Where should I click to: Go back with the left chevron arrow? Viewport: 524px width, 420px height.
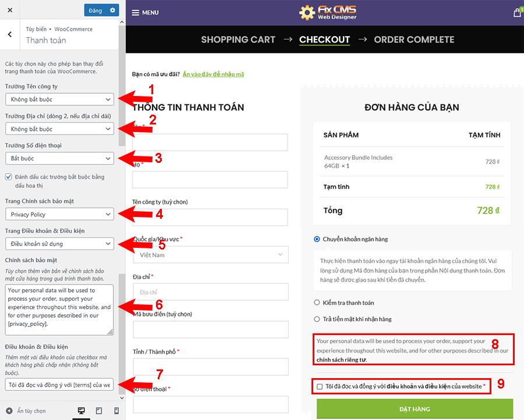(10, 34)
